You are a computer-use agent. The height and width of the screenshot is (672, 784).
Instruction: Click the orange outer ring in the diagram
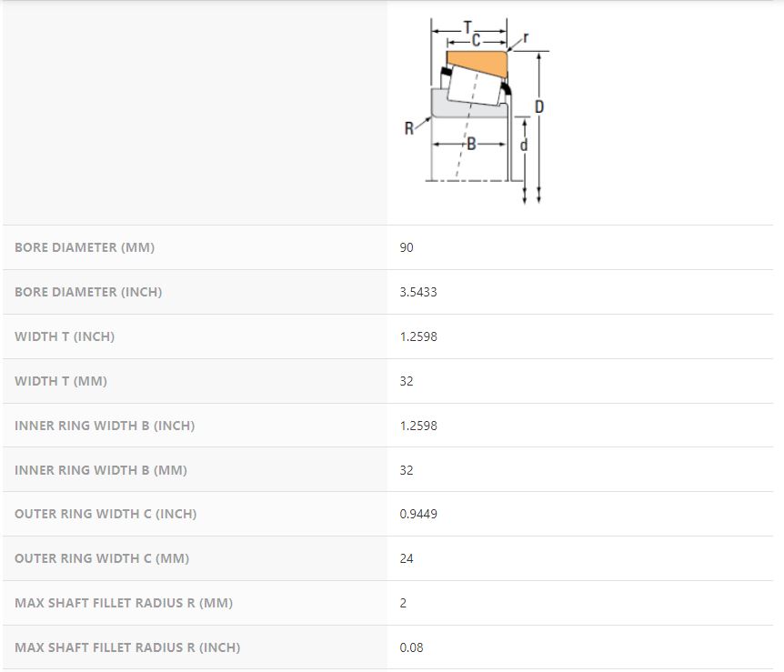click(476, 64)
